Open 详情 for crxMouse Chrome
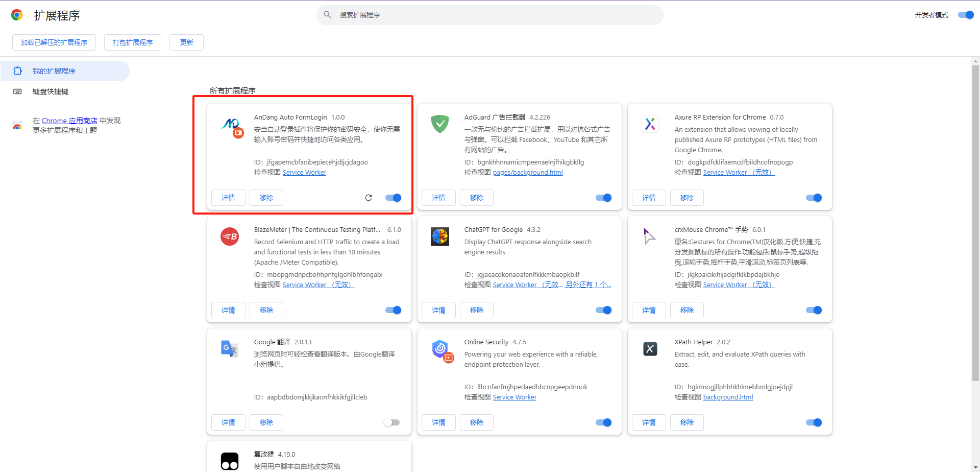 [649, 310]
